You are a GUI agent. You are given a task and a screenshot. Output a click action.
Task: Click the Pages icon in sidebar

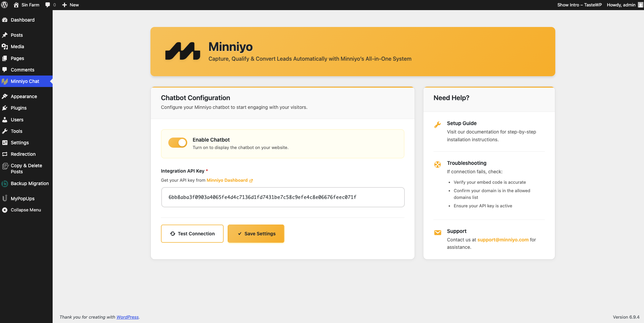[x=5, y=58]
